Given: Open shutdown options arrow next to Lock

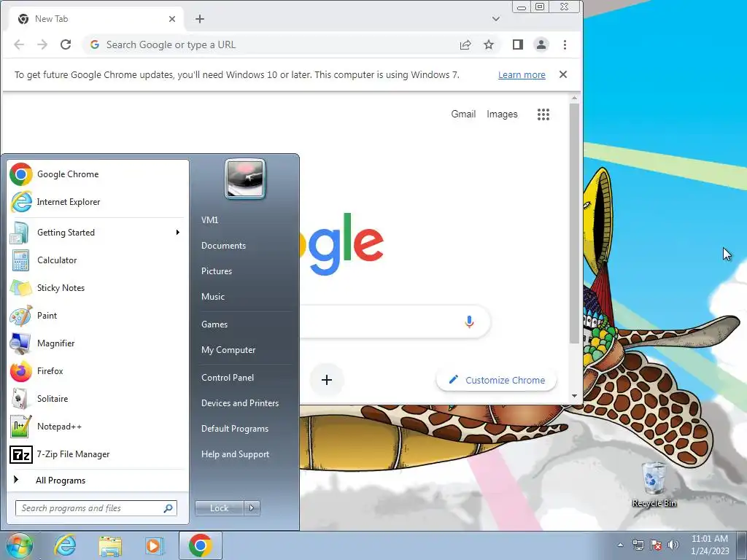Looking at the screenshot, I should pos(252,508).
